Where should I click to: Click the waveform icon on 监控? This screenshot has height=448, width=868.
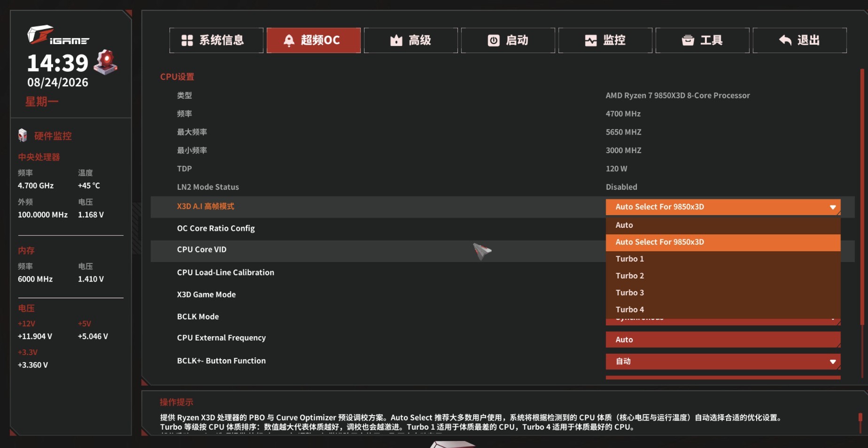pyautogui.click(x=591, y=40)
